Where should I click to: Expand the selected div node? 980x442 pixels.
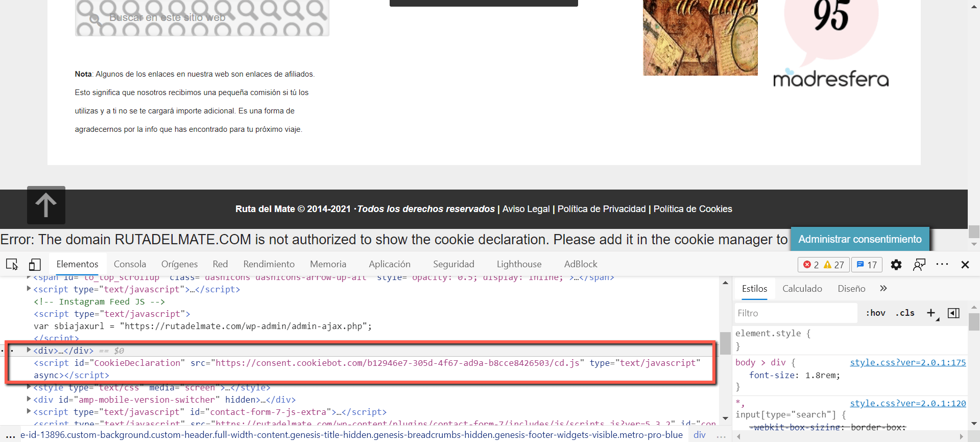click(29, 350)
